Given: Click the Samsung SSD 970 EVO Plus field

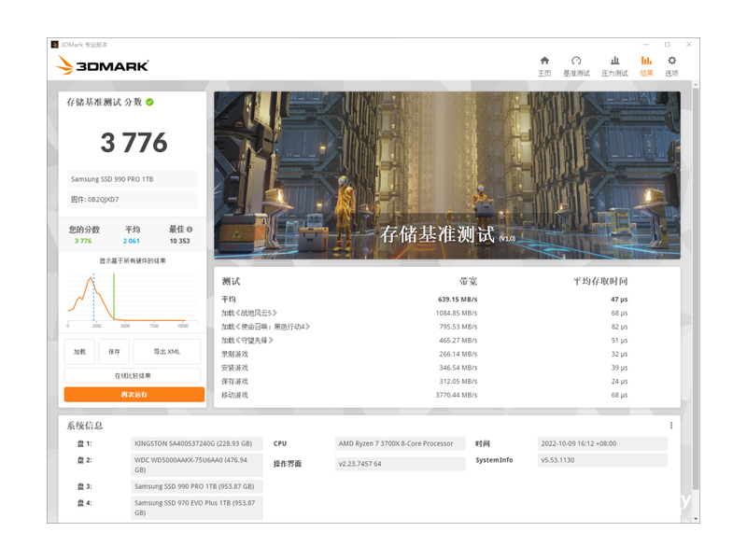Looking at the screenshot, I should [x=197, y=508].
